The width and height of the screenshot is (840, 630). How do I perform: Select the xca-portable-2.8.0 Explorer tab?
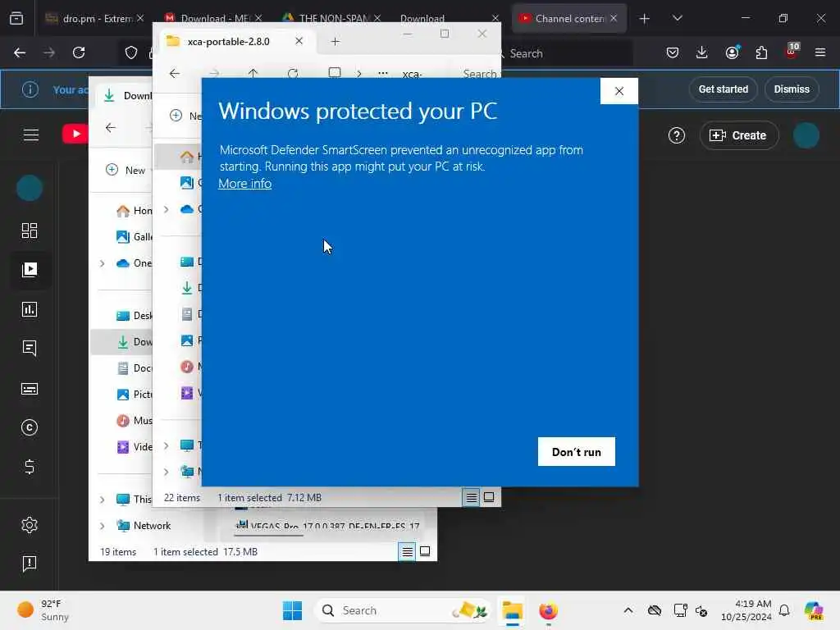point(234,41)
